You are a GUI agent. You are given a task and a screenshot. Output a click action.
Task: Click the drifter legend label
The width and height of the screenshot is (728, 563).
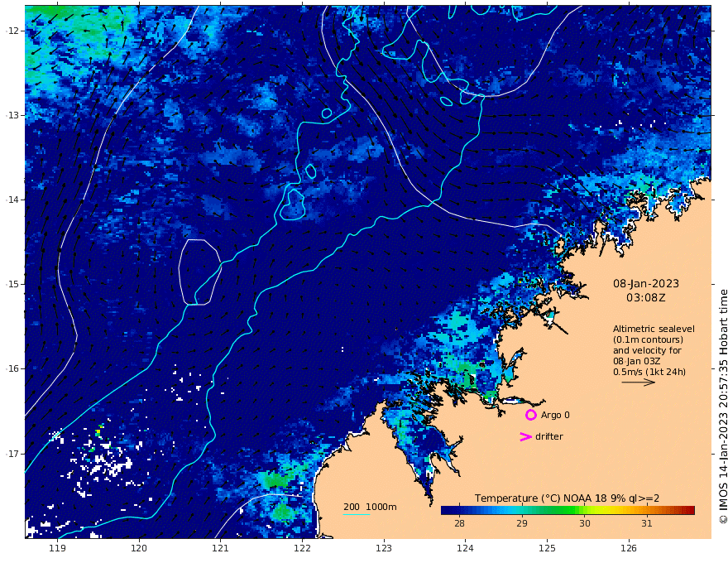(549, 436)
